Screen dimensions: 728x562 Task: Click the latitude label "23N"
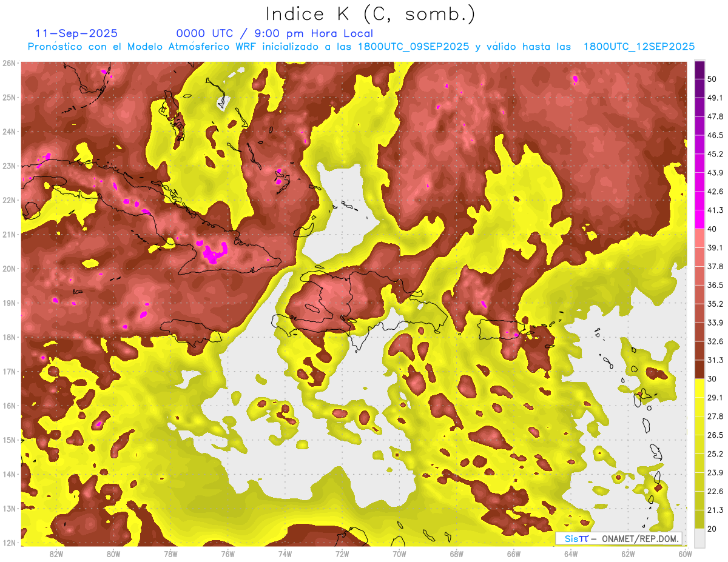pos(9,166)
